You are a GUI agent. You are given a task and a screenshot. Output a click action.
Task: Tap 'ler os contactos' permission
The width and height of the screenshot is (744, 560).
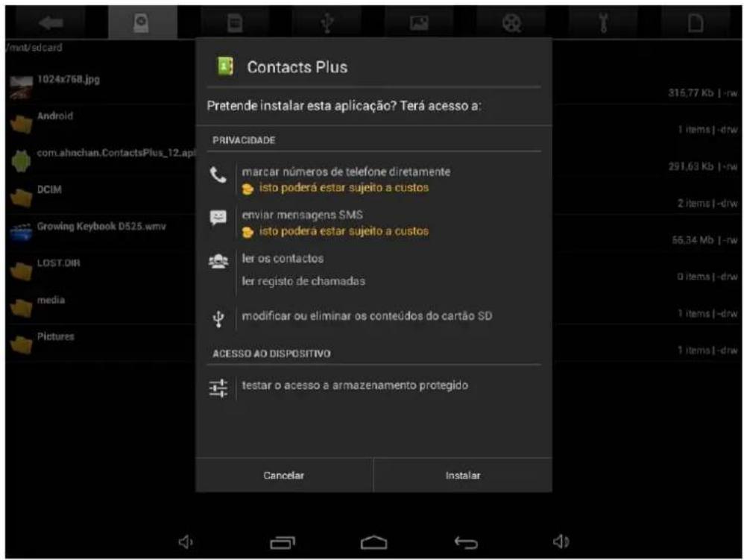[283, 259]
